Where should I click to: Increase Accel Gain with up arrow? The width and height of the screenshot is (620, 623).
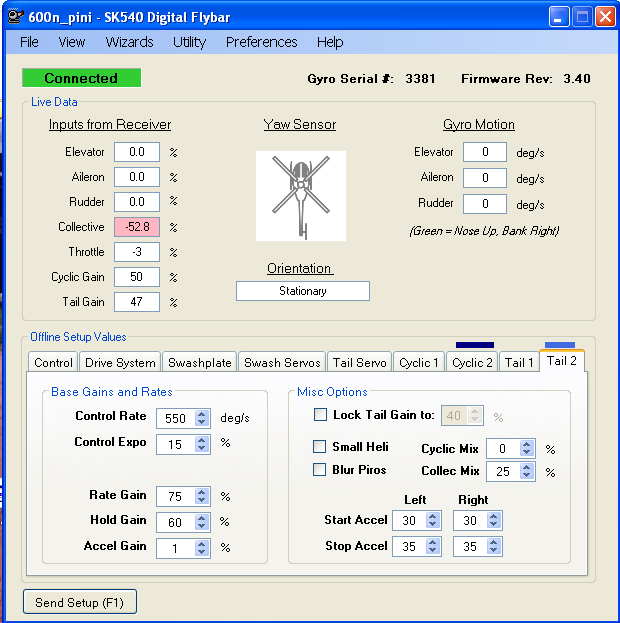pyautogui.click(x=202, y=544)
